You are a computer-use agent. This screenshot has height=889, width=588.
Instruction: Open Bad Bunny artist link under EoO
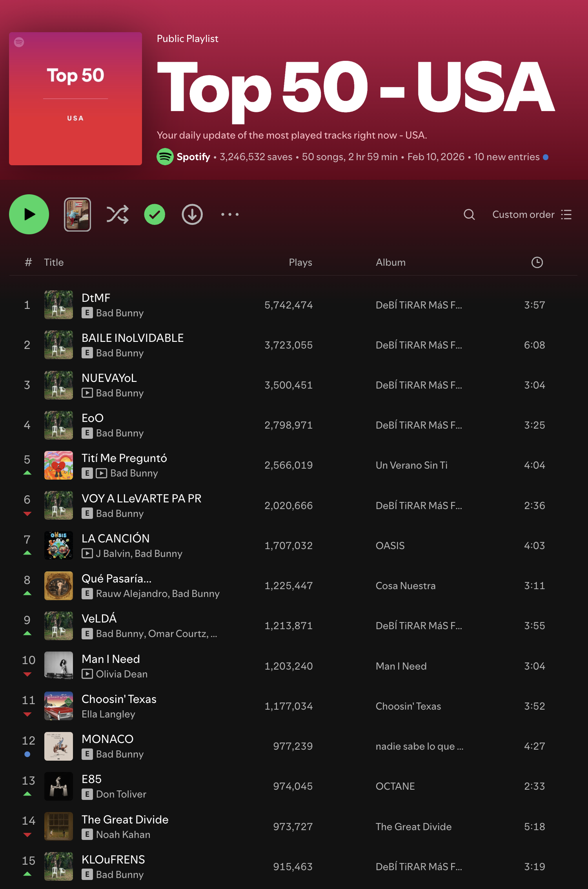point(120,433)
